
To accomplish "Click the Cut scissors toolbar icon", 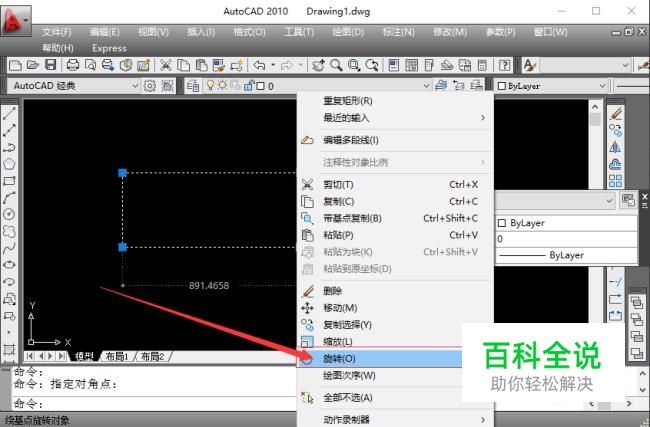I will (x=165, y=65).
